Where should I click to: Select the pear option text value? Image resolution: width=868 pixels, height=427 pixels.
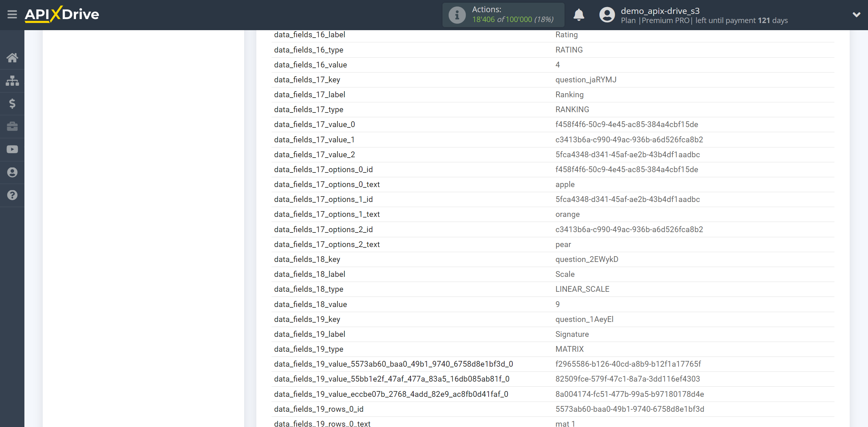tap(563, 244)
